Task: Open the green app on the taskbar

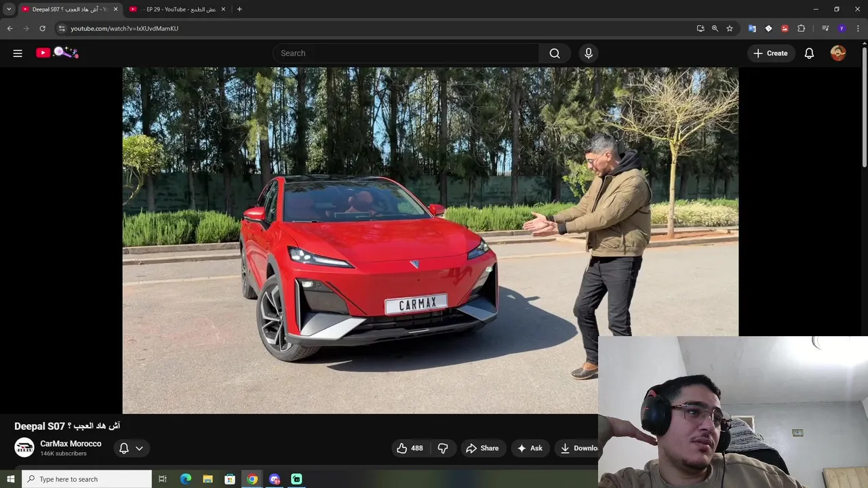Action: tap(296, 479)
